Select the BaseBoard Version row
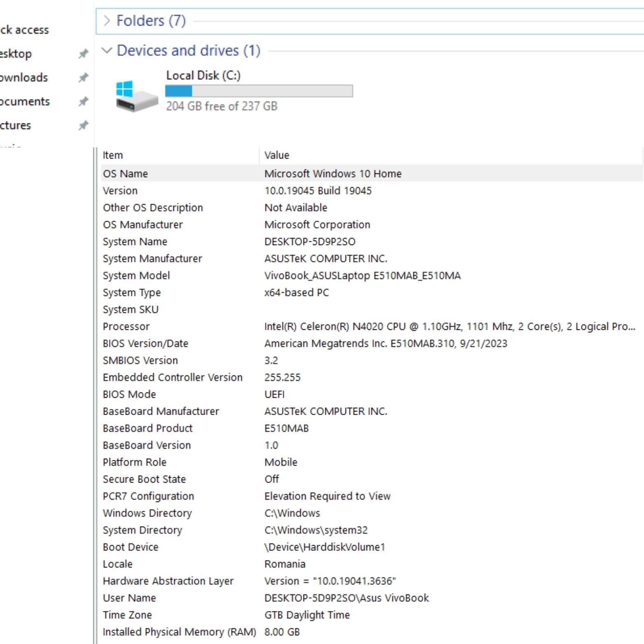Image resolution: width=644 pixels, height=644 pixels. [x=372, y=445]
